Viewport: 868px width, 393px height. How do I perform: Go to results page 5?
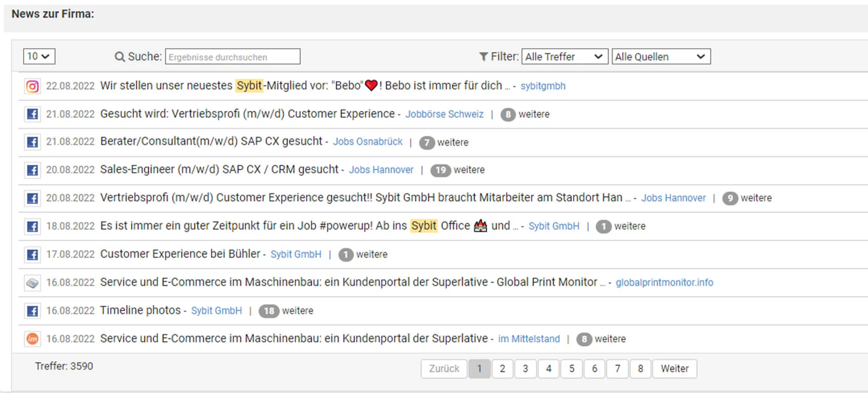(x=571, y=369)
